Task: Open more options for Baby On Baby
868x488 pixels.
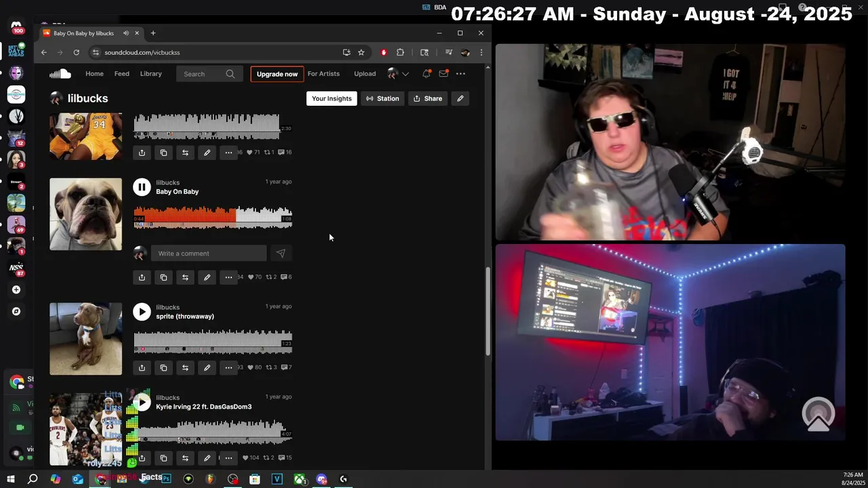Action: tap(229, 277)
